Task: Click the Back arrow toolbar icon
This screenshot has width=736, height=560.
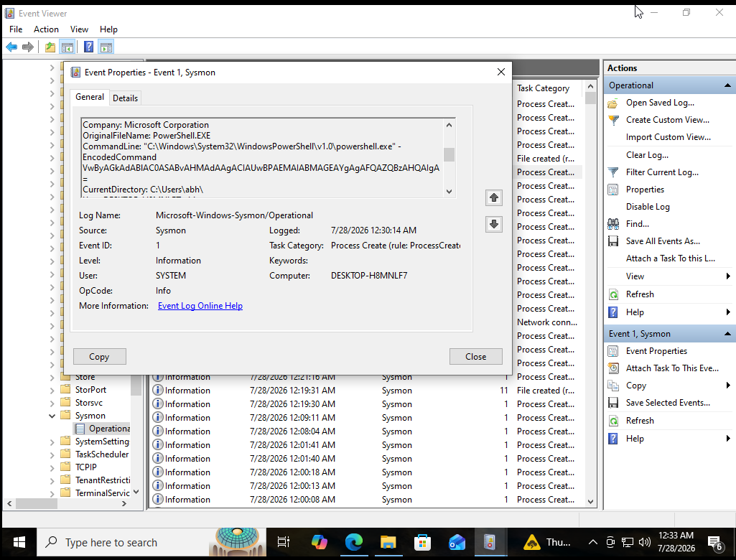Action: click(x=11, y=47)
